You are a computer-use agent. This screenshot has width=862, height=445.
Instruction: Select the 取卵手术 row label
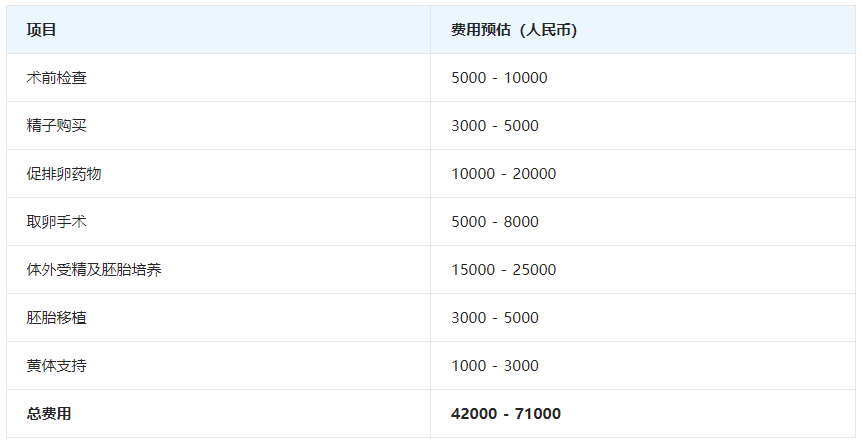57,222
